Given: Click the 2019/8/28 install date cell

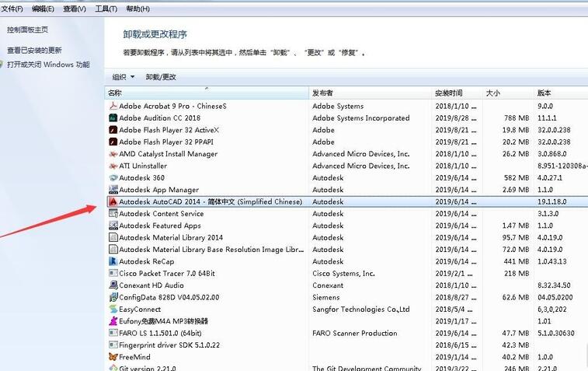Looking at the screenshot, I should click(x=456, y=118).
